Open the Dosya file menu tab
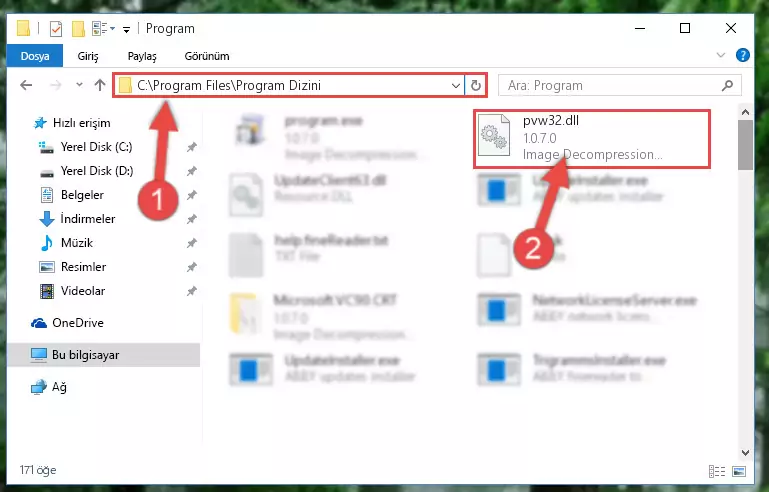769x492 pixels. (34, 56)
